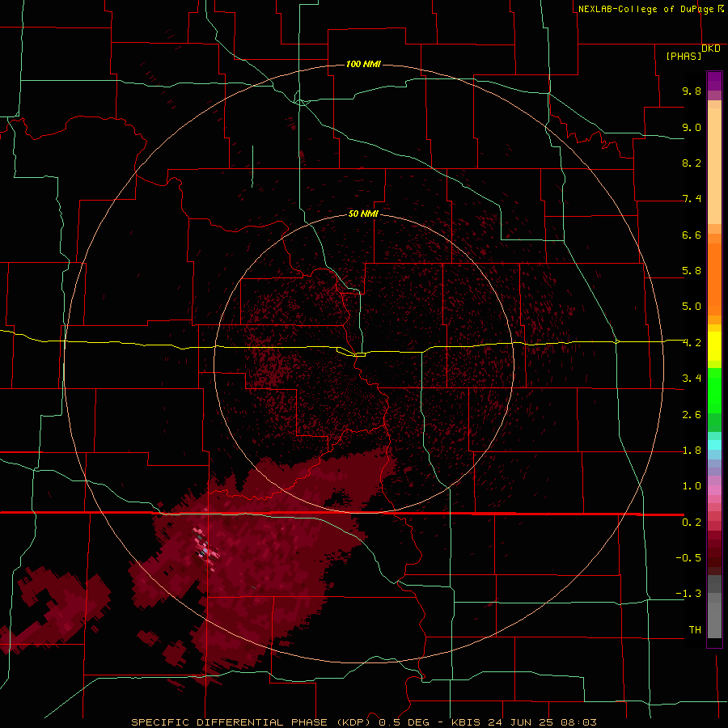Click the cyan segment of the color bar
Viewport: 728px width, 728px height.
click(x=714, y=445)
